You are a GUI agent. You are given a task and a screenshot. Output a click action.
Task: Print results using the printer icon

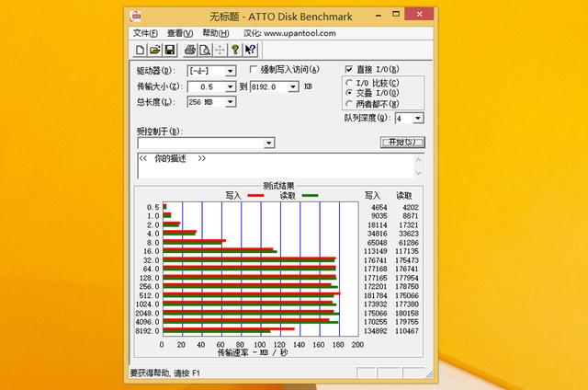(190, 50)
